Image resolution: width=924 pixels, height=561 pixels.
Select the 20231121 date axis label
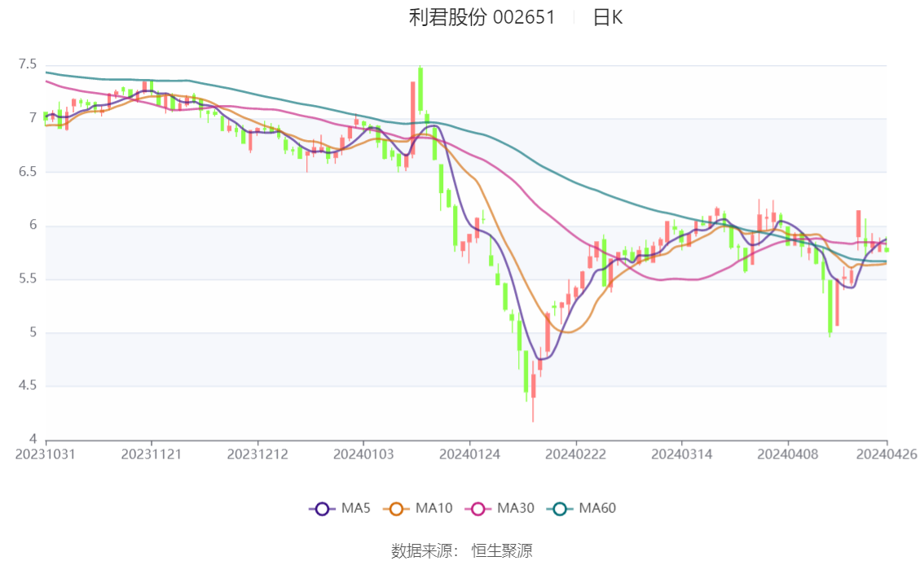pyautogui.click(x=151, y=454)
